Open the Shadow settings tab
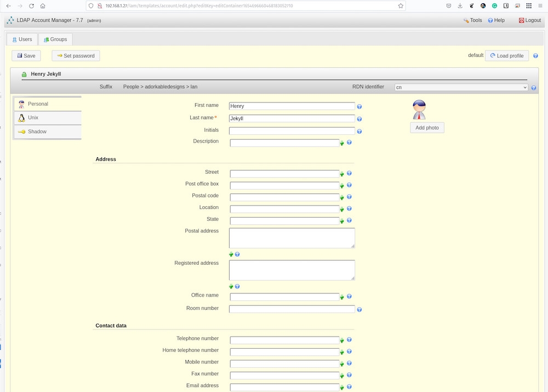The width and height of the screenshot is (548, 392). (37, 132)
